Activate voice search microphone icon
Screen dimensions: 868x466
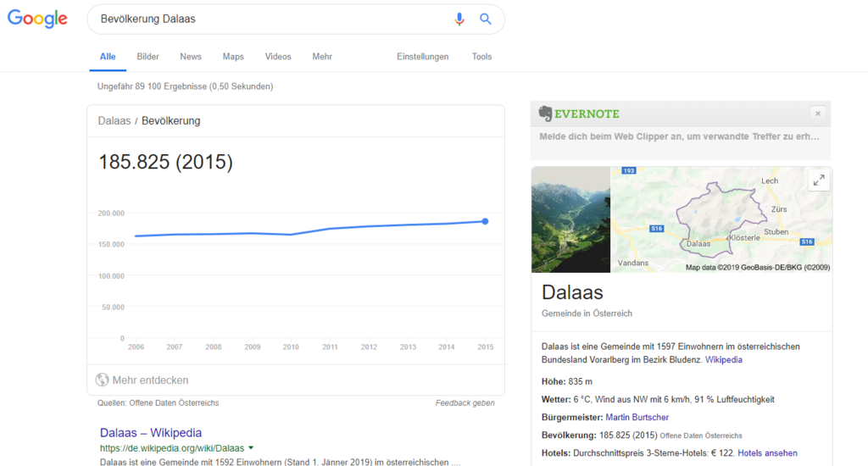(459, 19)
